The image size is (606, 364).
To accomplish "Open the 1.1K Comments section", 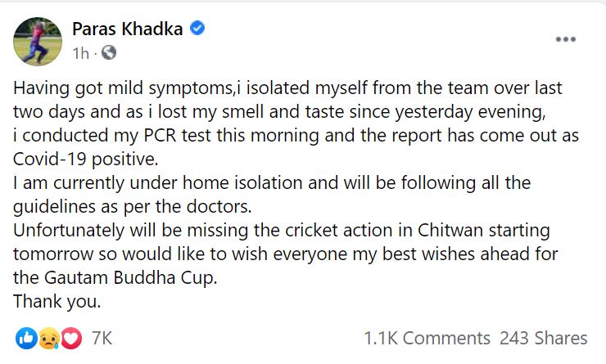I will pos(427,338).
